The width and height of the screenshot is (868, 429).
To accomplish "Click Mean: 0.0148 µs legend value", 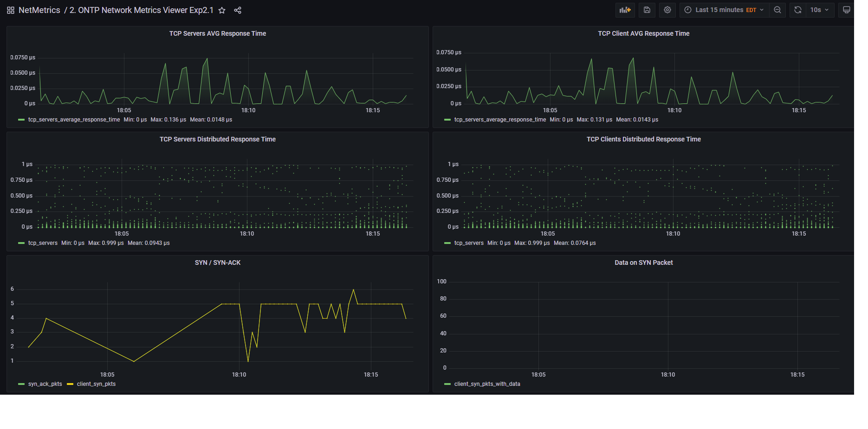I will 211,120.
